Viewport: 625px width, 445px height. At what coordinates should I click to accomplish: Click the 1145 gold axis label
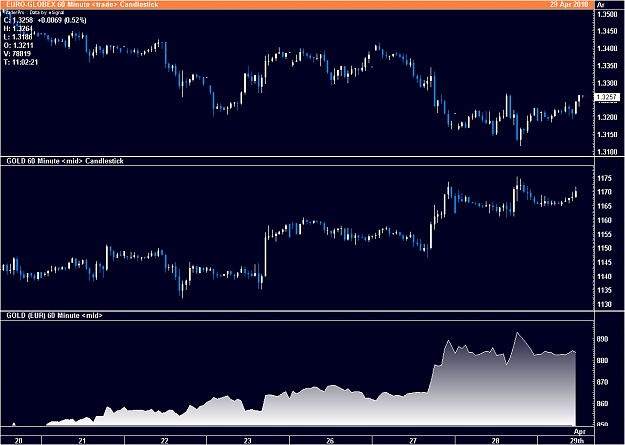click(x=605, y=262)
